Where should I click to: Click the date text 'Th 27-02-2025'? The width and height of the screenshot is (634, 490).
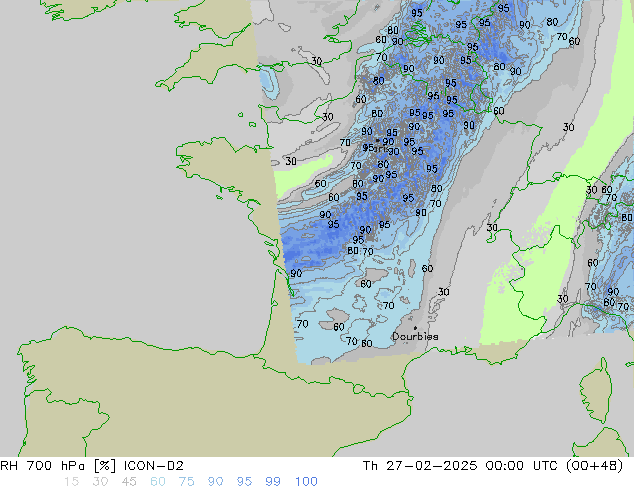[x=420, y=466]
